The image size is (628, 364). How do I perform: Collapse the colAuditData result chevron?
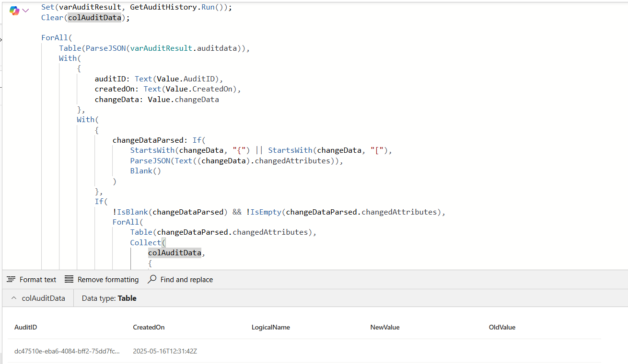click(13, 298)
